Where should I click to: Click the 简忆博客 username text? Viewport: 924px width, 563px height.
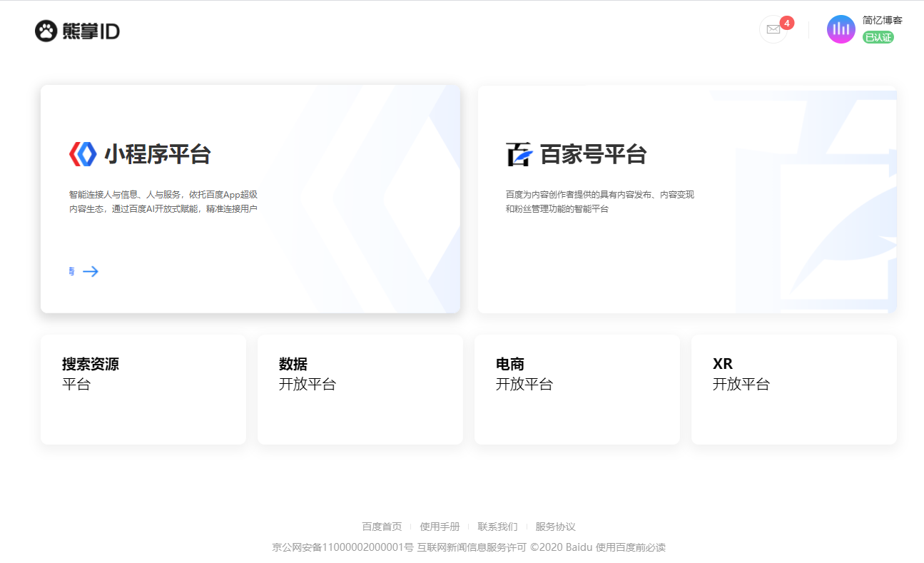tap(883, 20)
